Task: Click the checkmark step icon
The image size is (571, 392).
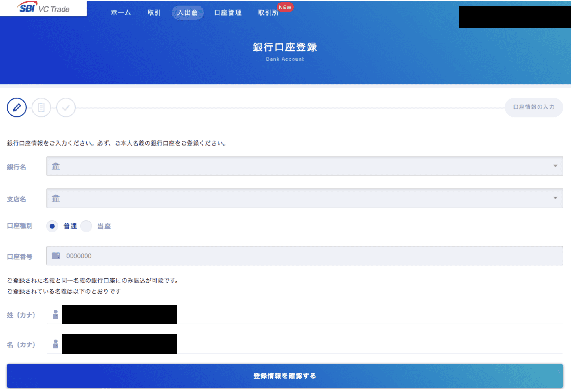Action: click(66, 107)
